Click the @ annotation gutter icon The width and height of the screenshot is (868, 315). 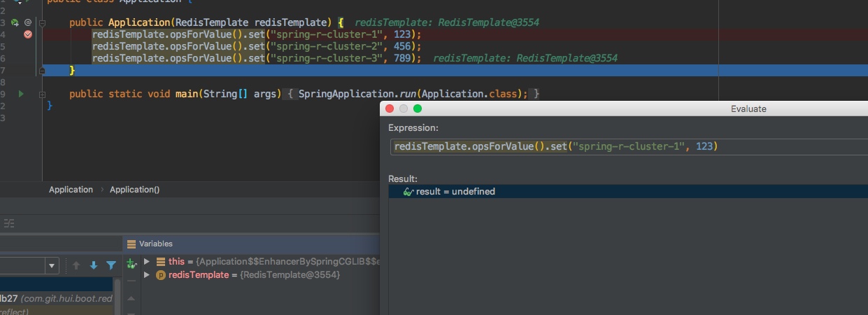coord(28,22)
